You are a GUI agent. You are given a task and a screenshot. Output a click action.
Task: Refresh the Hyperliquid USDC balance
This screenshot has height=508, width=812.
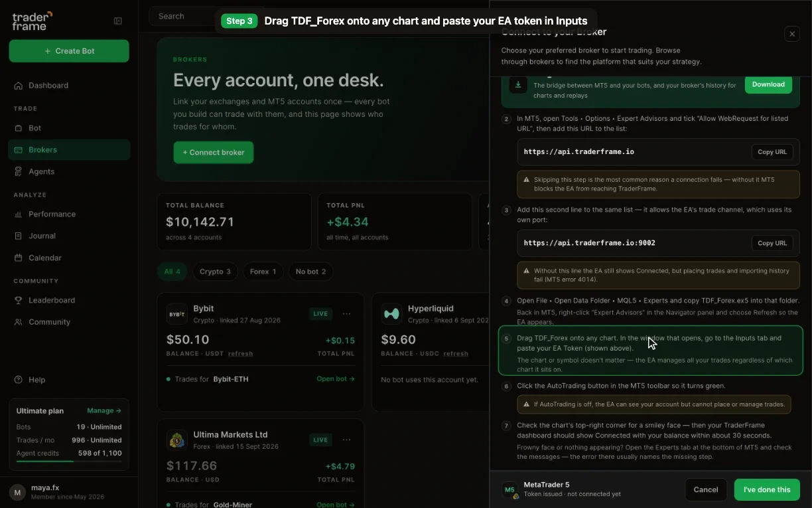(456, 354)
